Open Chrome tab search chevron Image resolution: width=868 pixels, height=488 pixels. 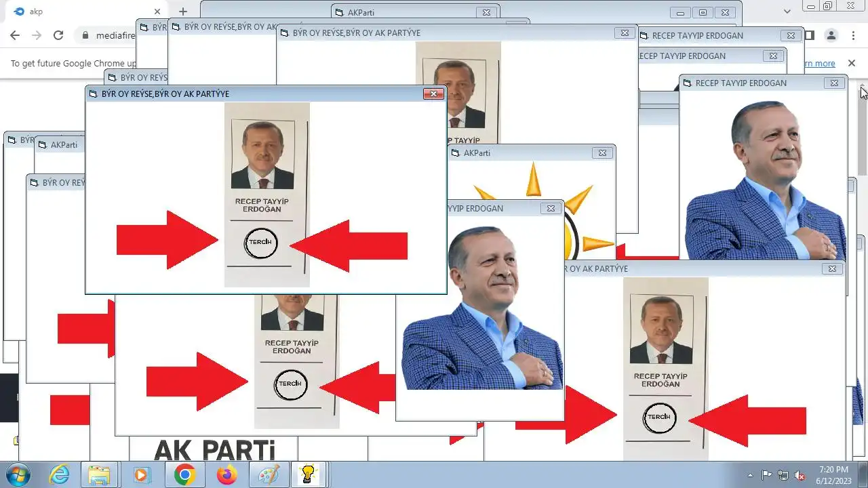[787, 12]
